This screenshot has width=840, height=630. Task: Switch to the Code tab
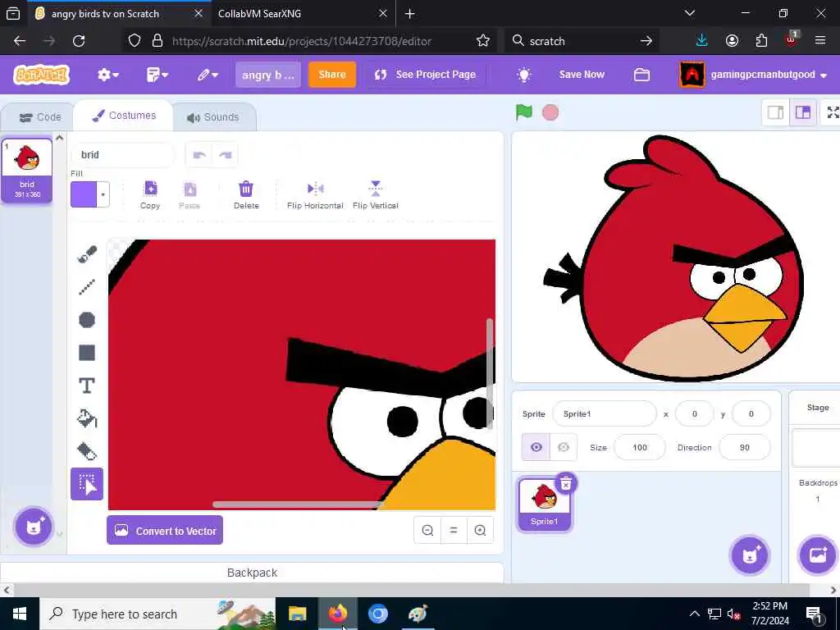click(40, 117)
